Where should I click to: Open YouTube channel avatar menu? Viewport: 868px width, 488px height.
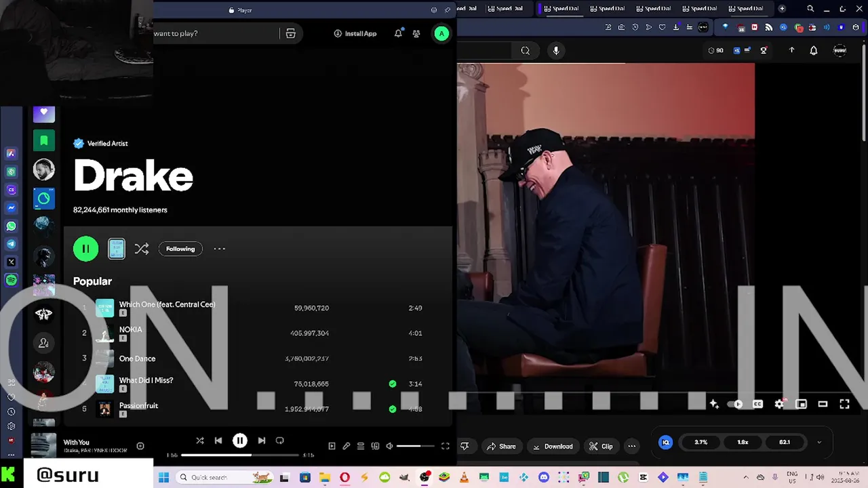[x=840, y=50]
